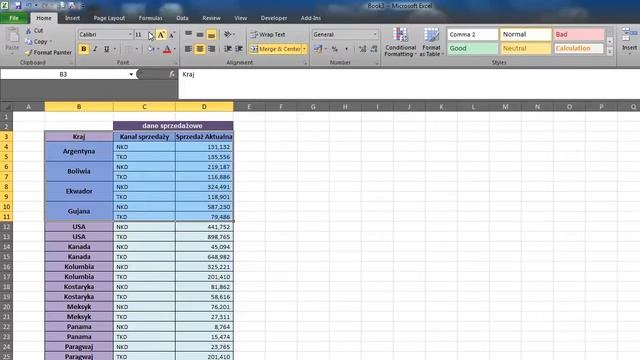This screenshot has height=360, width=640.
Task: Open the File tab
Action: point(14,18)
